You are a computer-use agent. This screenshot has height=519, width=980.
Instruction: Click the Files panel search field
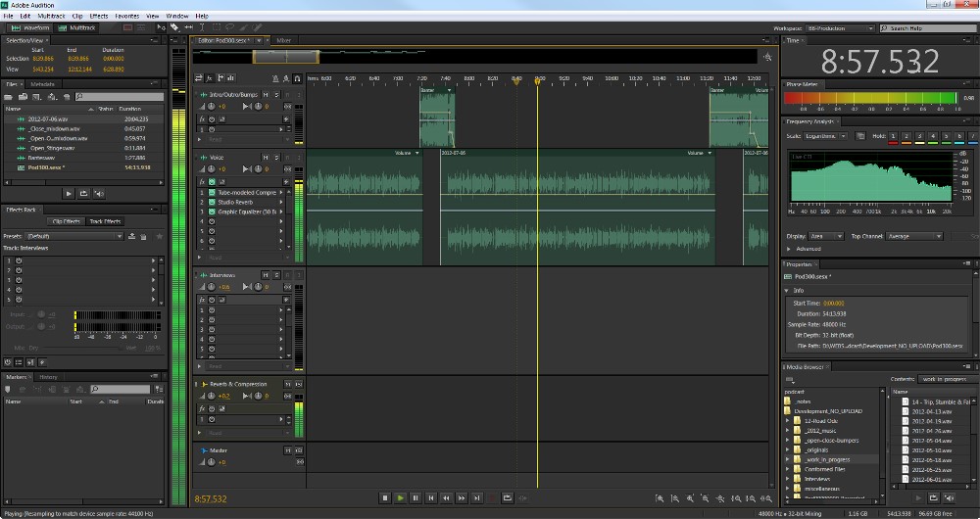119,97
